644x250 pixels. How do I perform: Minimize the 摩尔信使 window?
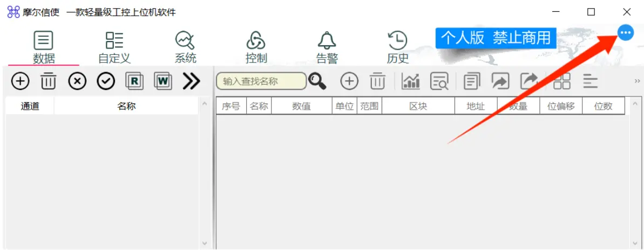(x=555, y=12)
